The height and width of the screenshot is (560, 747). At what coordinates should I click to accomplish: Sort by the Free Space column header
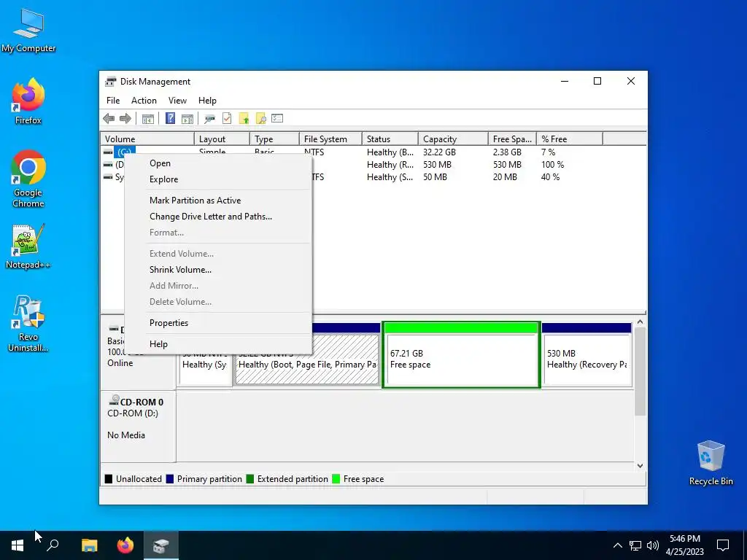click(x=512, y=139)
